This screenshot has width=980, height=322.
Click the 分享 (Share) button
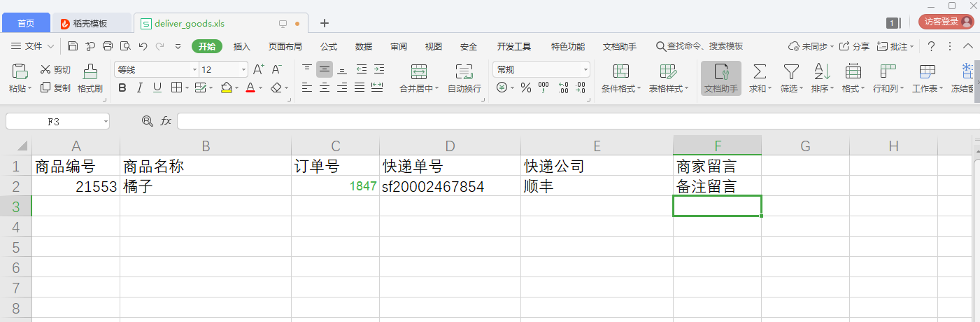point(854,46)
